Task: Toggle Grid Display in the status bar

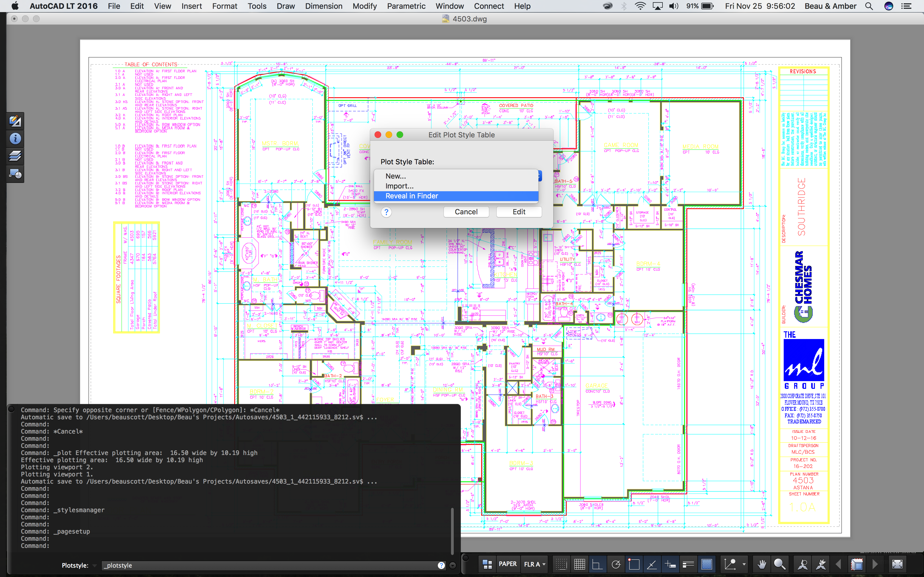Action: tap(580, 564)
